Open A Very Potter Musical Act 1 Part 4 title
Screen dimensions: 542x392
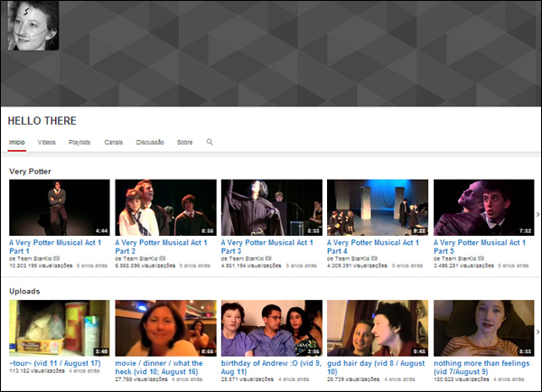coord(373,247)
